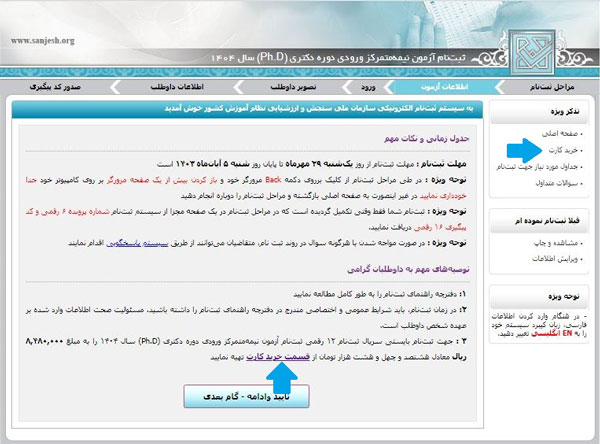Click the تذکر ویژه panel header

point(539,112)
